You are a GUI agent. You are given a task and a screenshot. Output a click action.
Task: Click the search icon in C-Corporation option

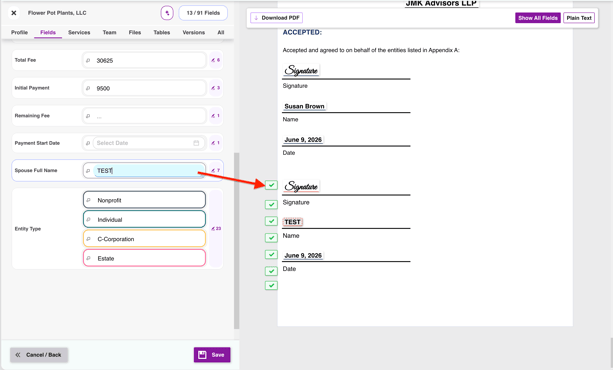(88, 239)
